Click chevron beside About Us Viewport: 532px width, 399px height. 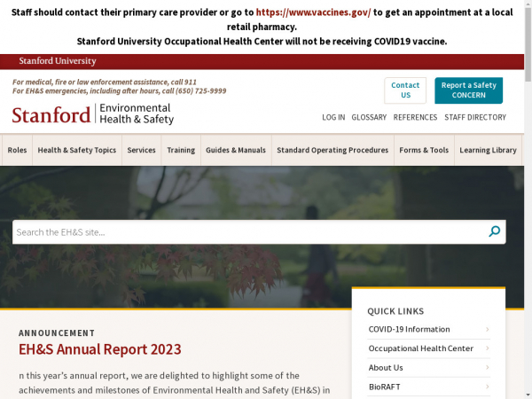click(487, 367)
